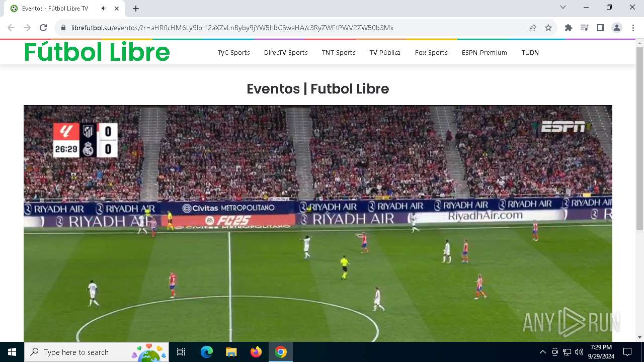
Task: Click the page vertical scrollbar thumb
Action: pos(639,138)
